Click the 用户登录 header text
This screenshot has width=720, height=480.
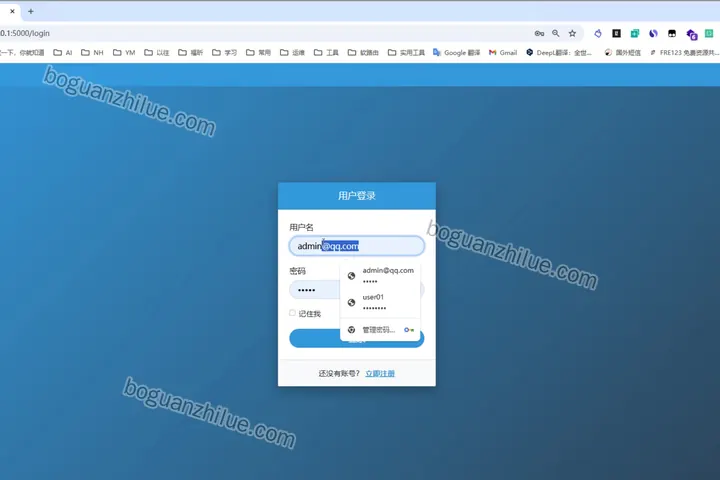[x=357, y=196]
